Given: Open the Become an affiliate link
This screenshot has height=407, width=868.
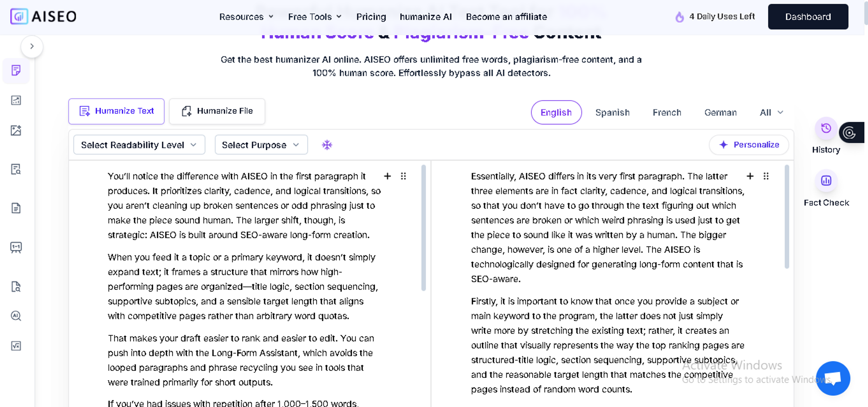Looking at the screenshot, I should (506, 17).
